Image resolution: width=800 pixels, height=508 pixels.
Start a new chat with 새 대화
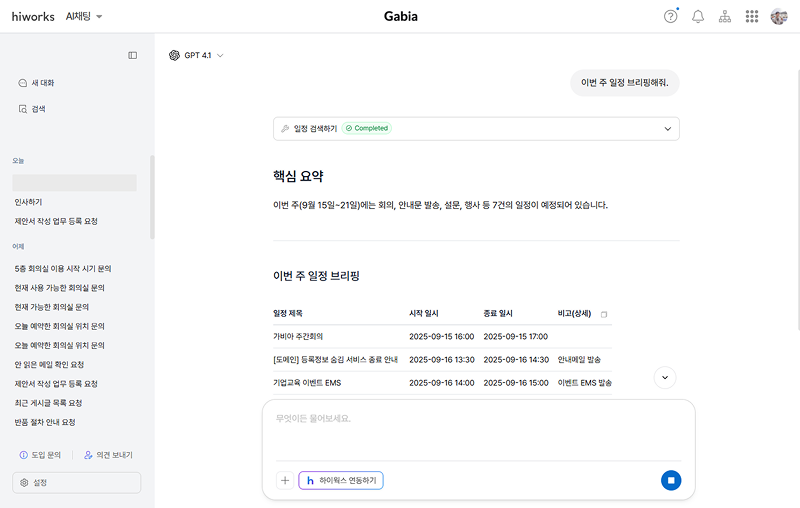[42, 83]
